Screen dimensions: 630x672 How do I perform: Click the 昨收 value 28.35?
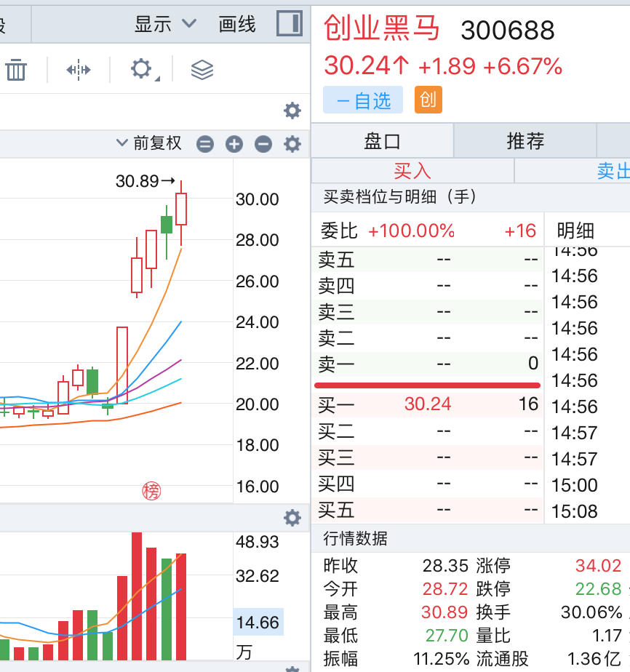coord(445,566)
